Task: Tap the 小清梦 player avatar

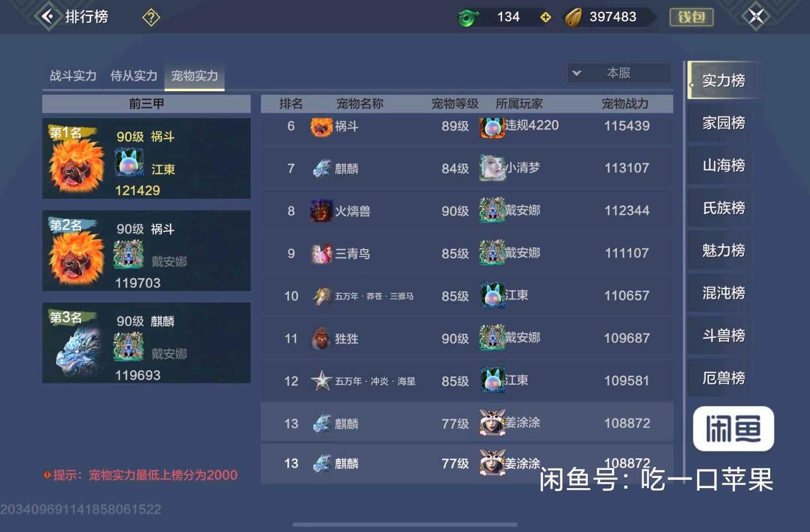Action: [x=492, y=167]
